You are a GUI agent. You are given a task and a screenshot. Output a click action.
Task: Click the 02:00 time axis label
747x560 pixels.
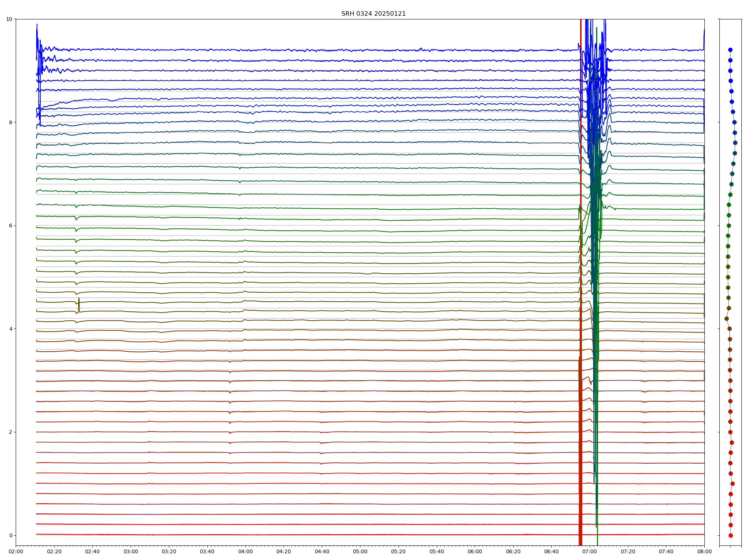pos(16,551)
